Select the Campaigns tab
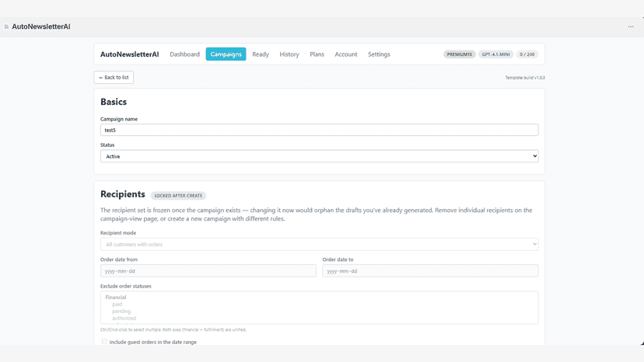This screenshot has width=644, height=362. [226, 54]
